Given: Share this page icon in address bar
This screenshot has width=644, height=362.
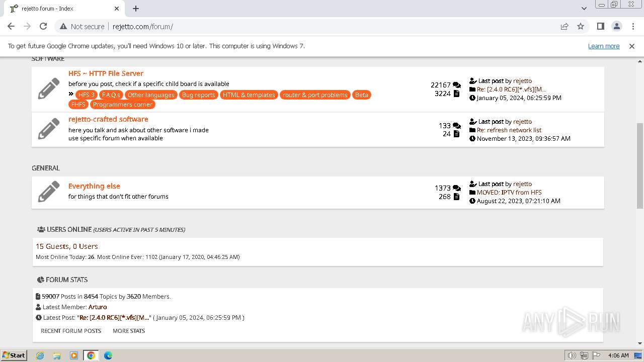Looking at the screenshot, I should click(x=565, y=26).
